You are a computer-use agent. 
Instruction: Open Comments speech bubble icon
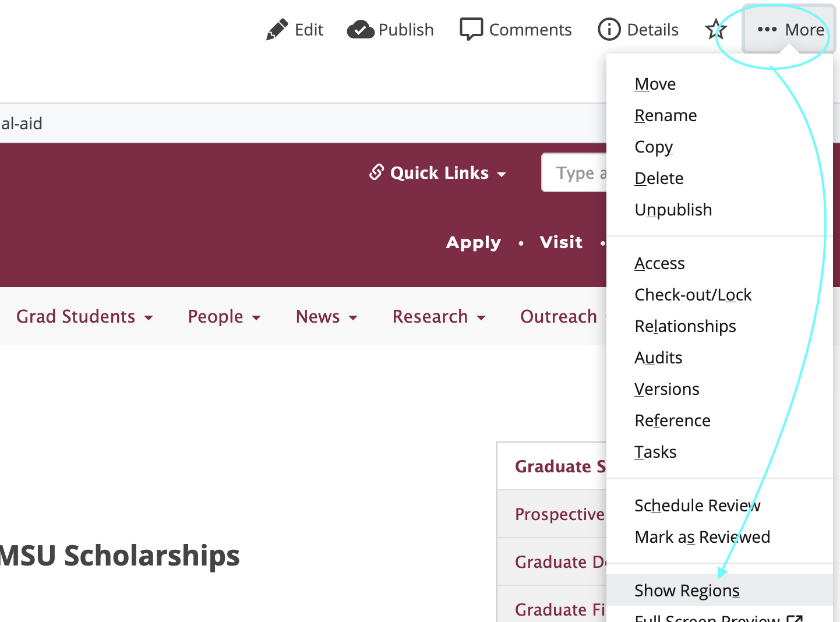coord(471,29)
